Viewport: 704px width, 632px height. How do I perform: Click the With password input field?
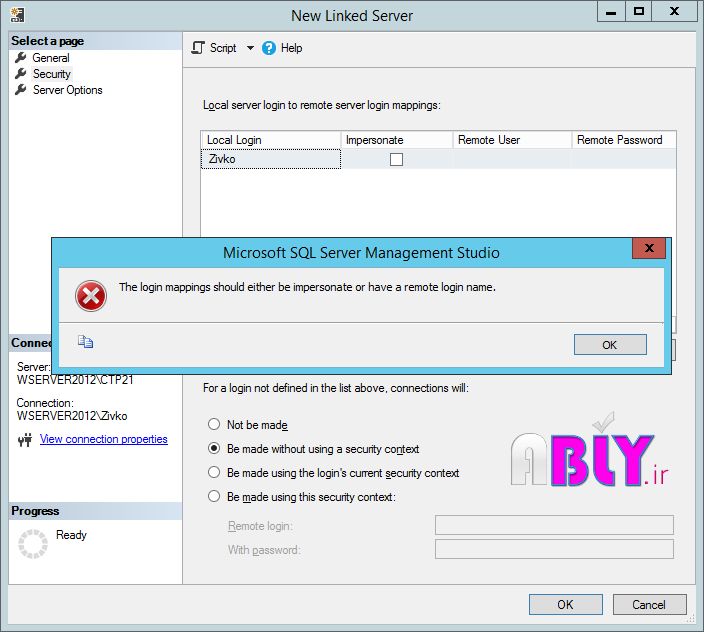pyautogui.click(x=554, y=549)
